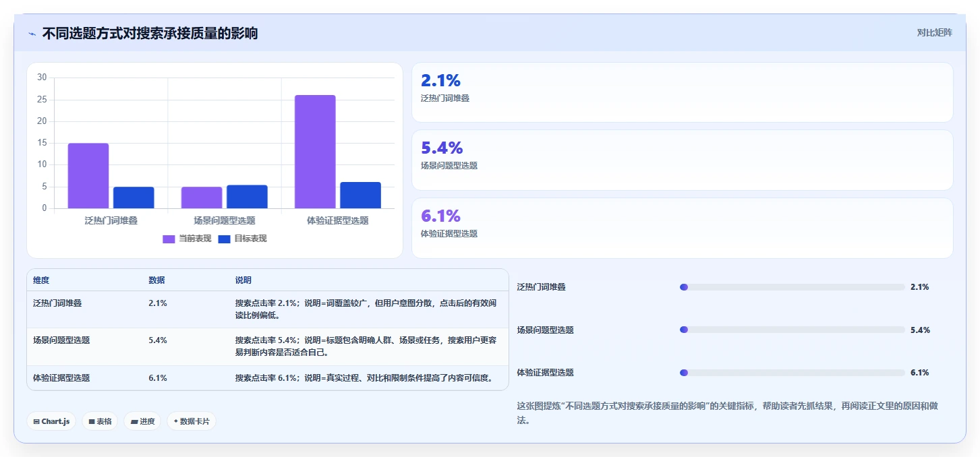Click the description starting 搜索点击率 2.1%

tap(366, 309)
